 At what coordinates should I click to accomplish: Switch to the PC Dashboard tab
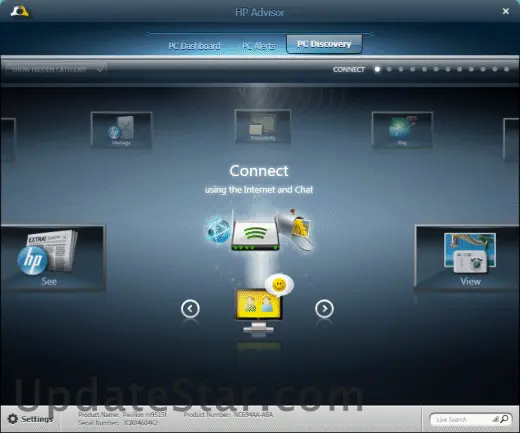click(x=194, y=46)
